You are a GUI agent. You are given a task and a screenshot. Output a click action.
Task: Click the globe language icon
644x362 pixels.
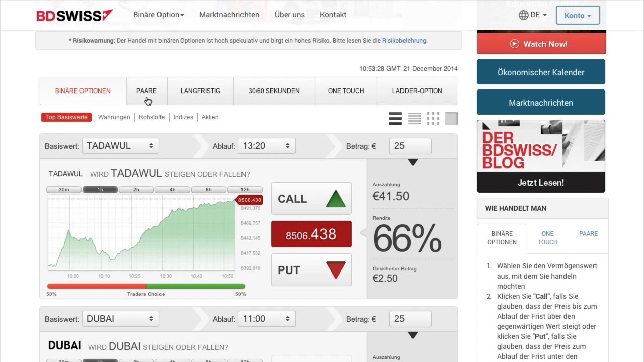[x=523, y=15]
